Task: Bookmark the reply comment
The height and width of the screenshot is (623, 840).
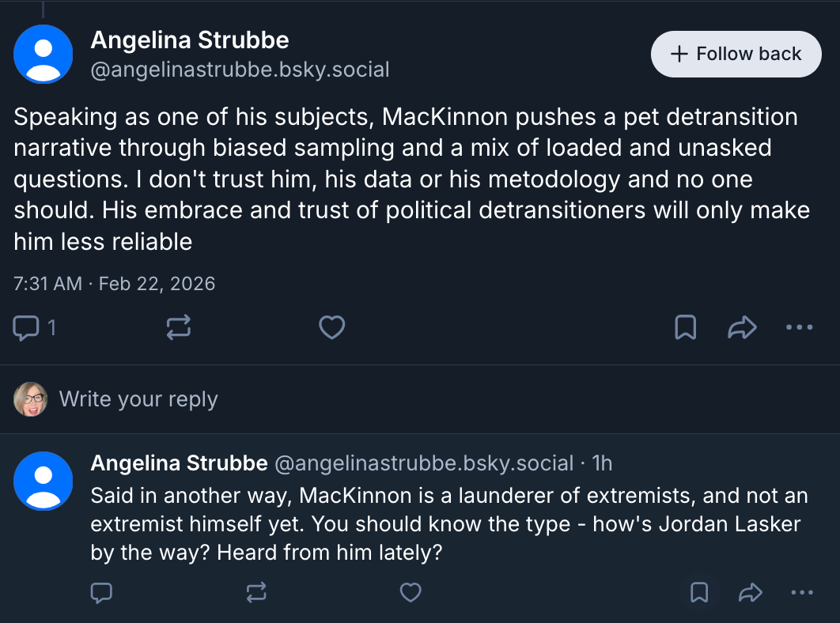Action: [x=699, y=592]
